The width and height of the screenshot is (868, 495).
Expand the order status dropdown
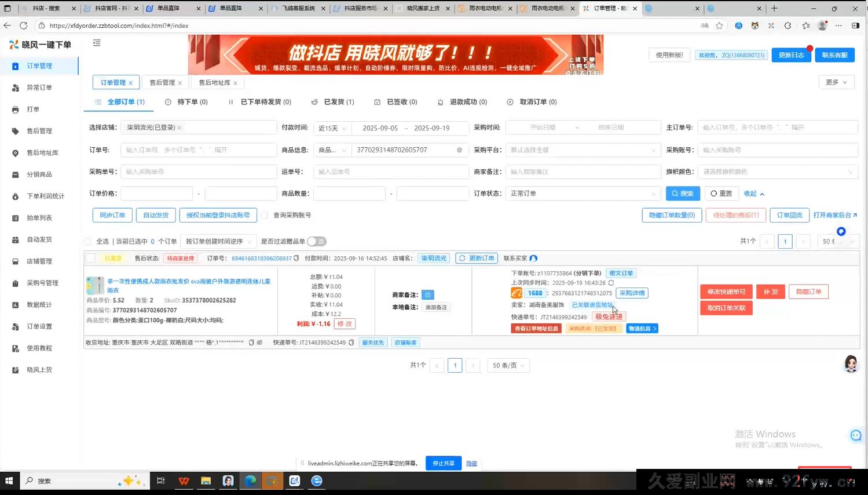point(583,194)
